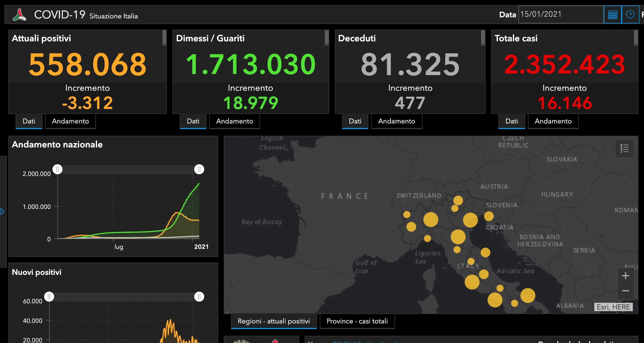The width and height of the screenshot is (644, 343).
Task: Click the clock time icon
Action: pyautogui.click(x=630, y=15)
